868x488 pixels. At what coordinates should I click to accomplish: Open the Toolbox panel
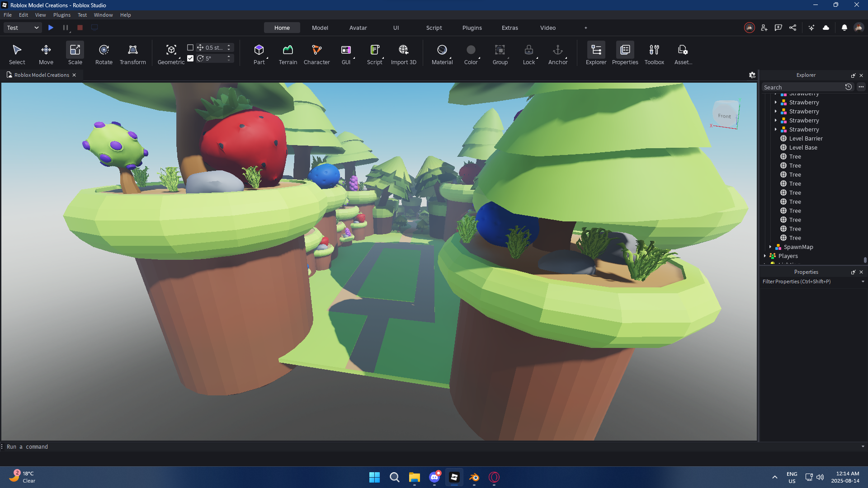coord(654,53)
